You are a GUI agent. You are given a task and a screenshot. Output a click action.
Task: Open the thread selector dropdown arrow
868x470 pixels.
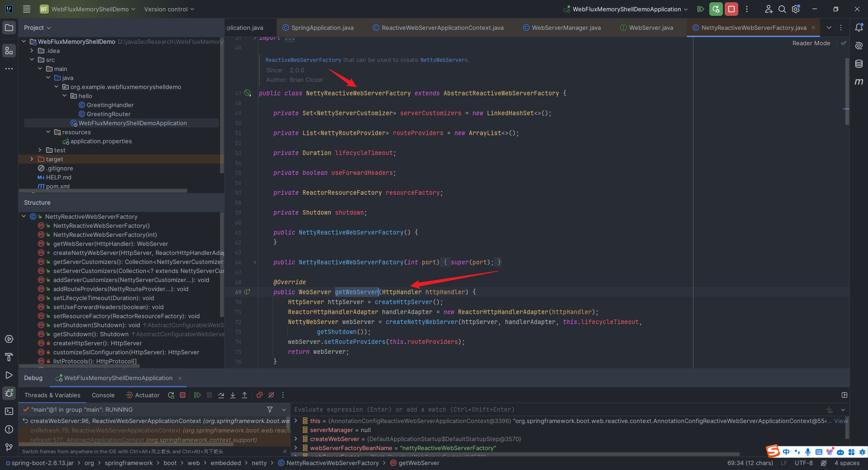click(x=284, y=409)
